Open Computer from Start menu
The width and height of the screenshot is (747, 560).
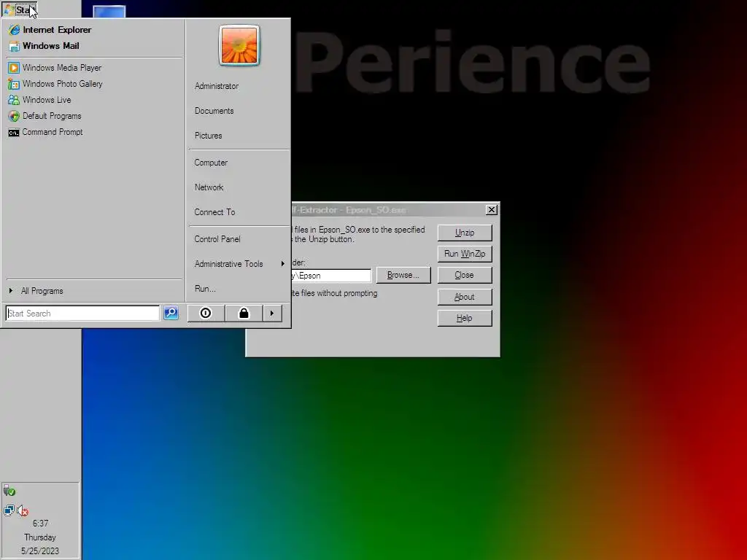click(211, 163)
